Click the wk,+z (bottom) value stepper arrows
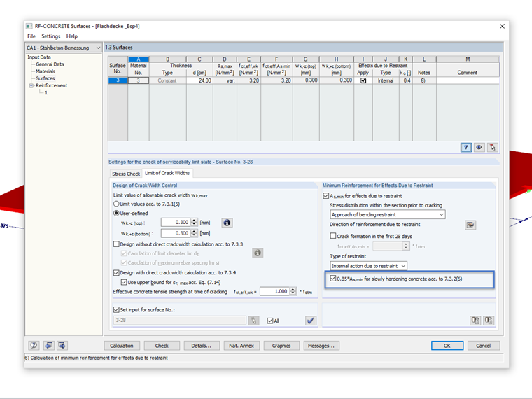 click(194, 233)
